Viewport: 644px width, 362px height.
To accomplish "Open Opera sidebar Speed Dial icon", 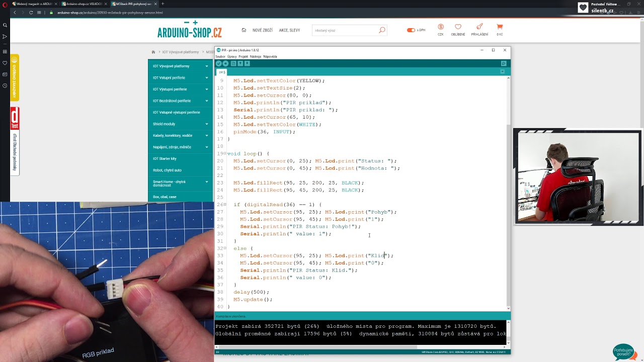I will tap(5, 51).
